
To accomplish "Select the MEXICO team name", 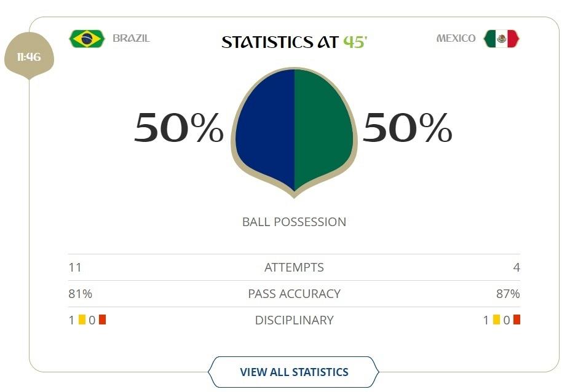I will coord(456,39).
